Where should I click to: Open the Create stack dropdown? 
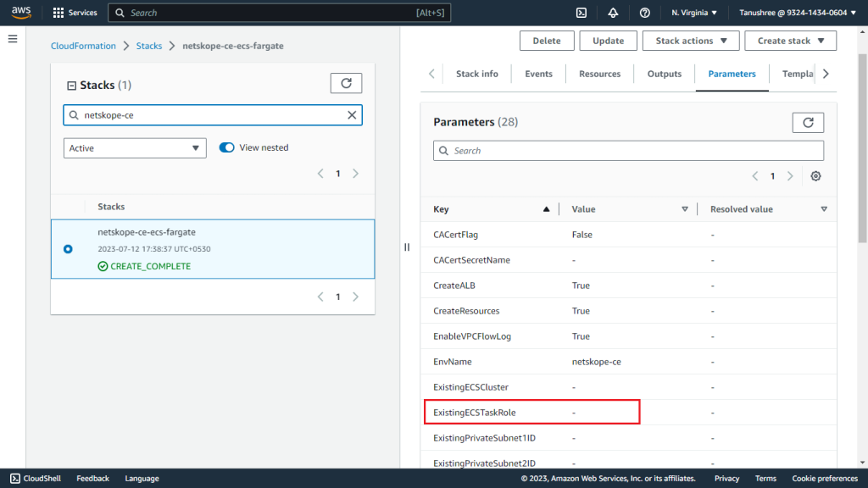[791, 41]
